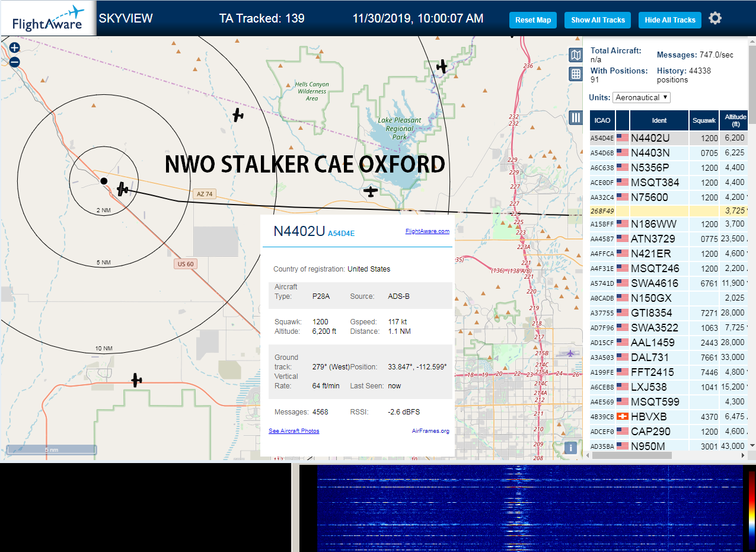The height and width of the screenshot is (552, 756).
Task: Click the FlightAware logo
Action: (x=48, y=18)
